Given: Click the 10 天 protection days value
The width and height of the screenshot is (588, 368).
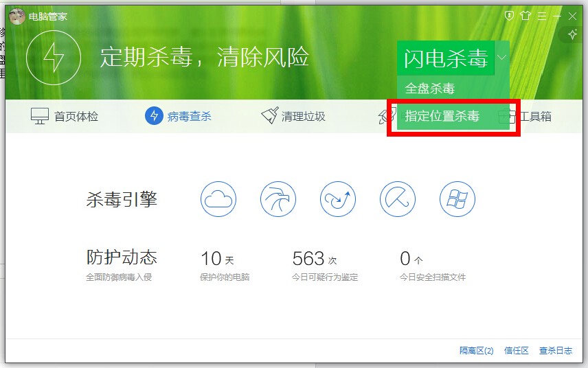Looking at the screenshot, I should 217,259.
